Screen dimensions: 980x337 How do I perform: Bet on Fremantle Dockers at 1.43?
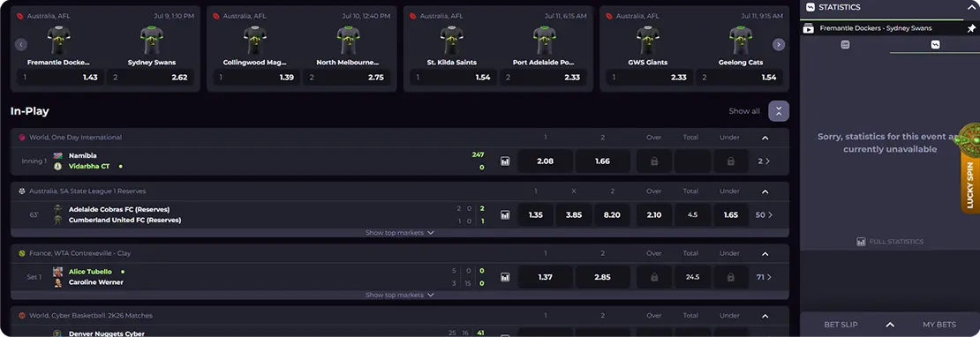(60, 78)
